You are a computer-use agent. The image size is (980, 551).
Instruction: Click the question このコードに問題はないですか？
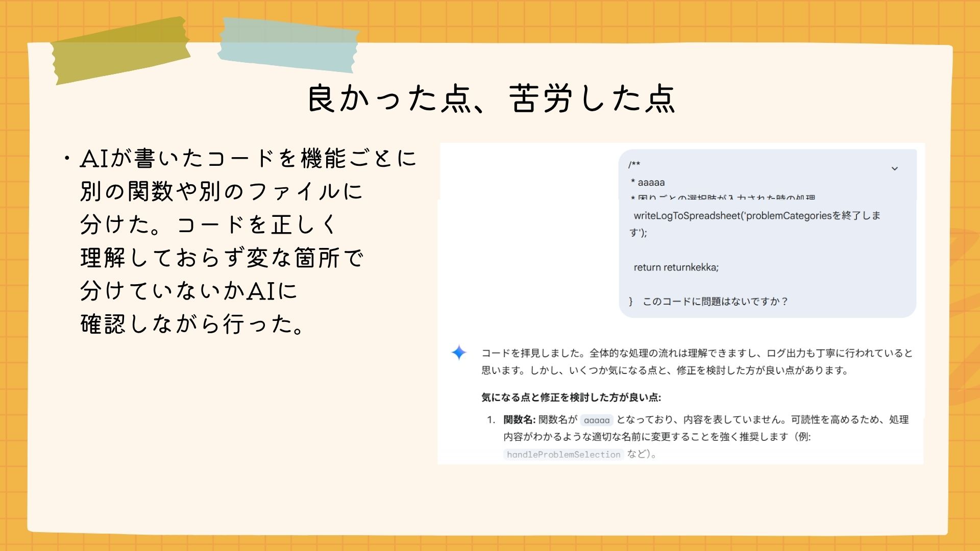tap(716, 302)
